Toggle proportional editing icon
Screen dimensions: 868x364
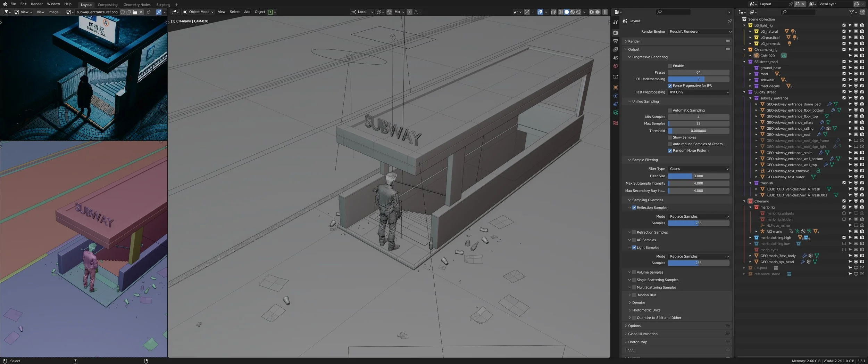pos(410,12)
